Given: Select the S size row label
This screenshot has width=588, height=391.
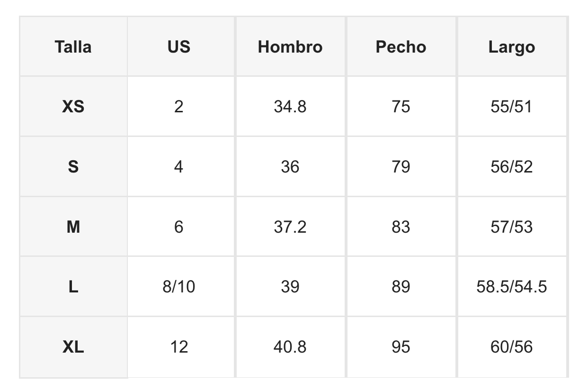Looking at the screenshot, I should pos(73,167).
